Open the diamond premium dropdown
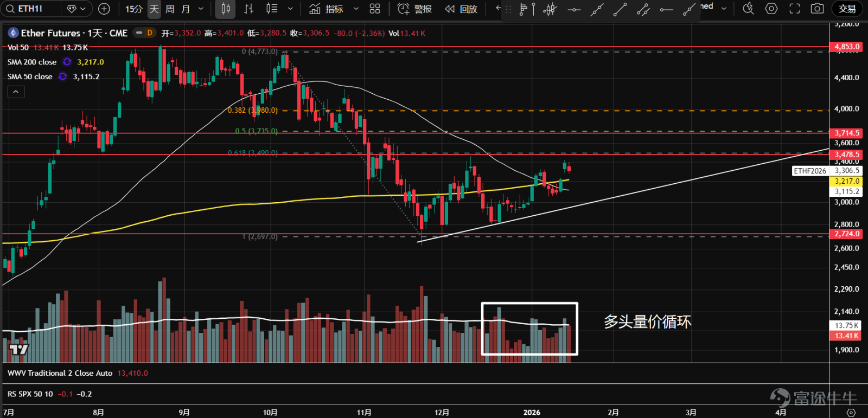Viewport: 868px width, 418px height. (76, 9)
